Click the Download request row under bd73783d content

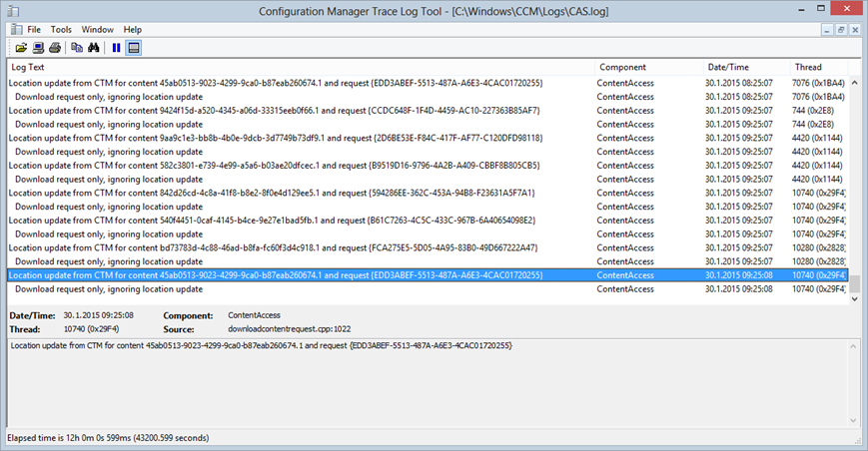point(427,261)
